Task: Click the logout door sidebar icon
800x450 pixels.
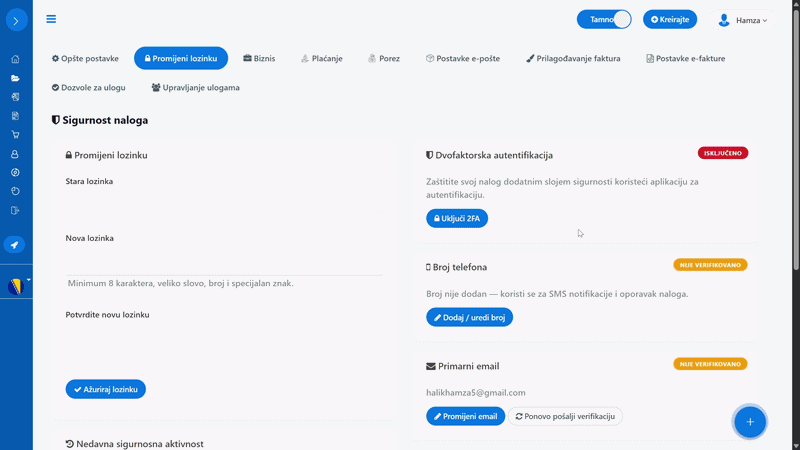Action: click(15, 210)
